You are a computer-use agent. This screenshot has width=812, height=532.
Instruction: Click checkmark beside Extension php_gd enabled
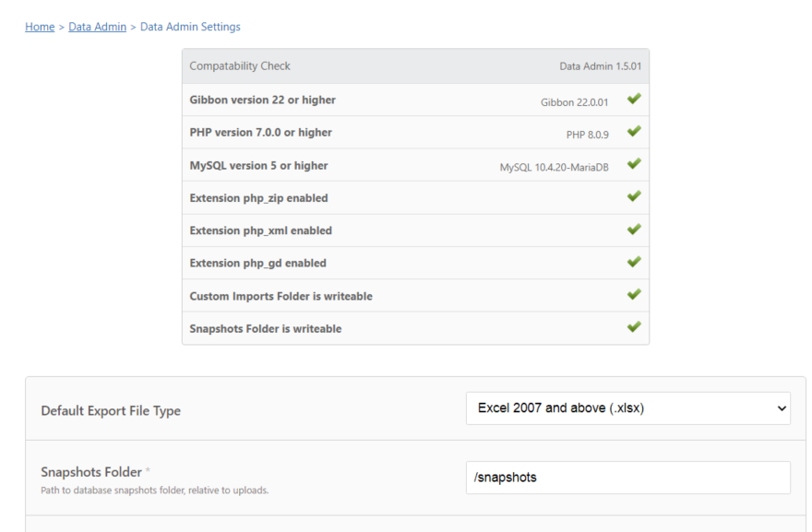634,261
